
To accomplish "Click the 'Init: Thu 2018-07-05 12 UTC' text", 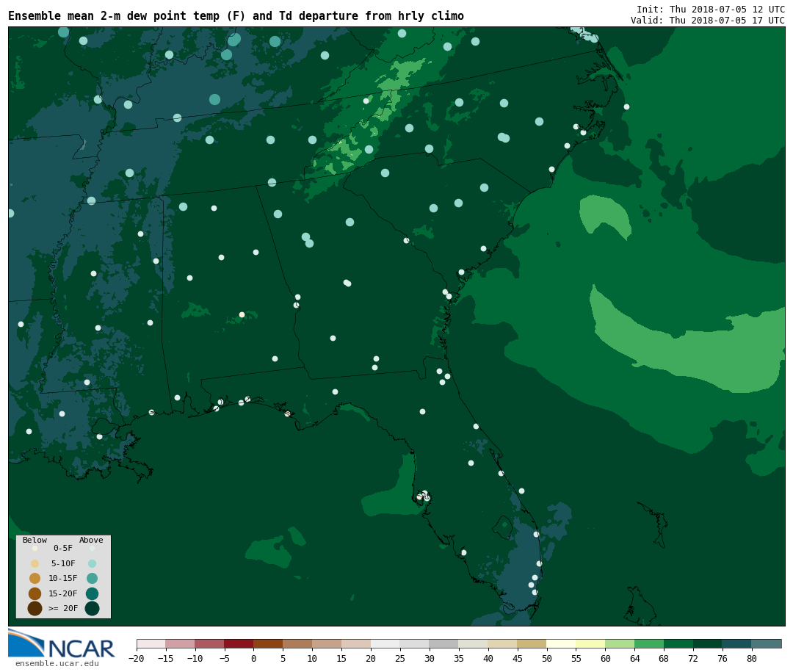I will coord(711,9).
